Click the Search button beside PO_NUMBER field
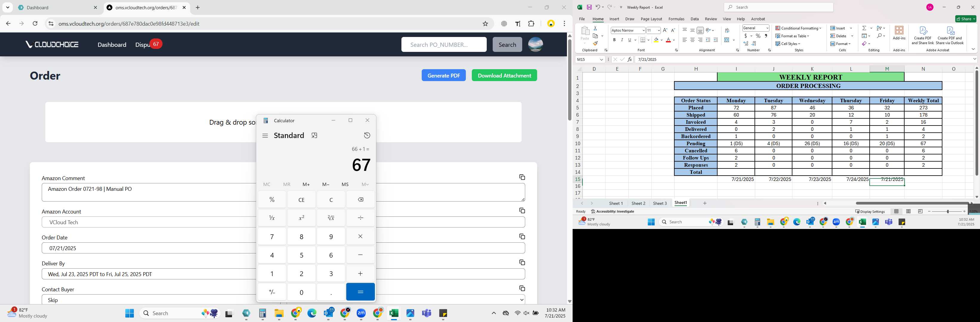Viewport: 980px width, 322px height. pos(507,44)
